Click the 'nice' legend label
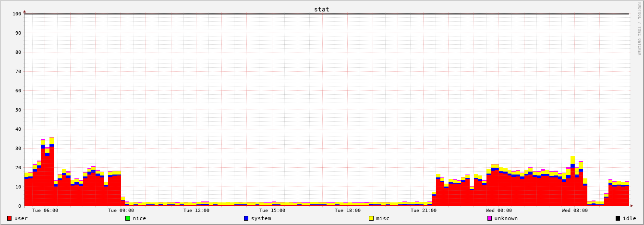 [x=139, y=218]
